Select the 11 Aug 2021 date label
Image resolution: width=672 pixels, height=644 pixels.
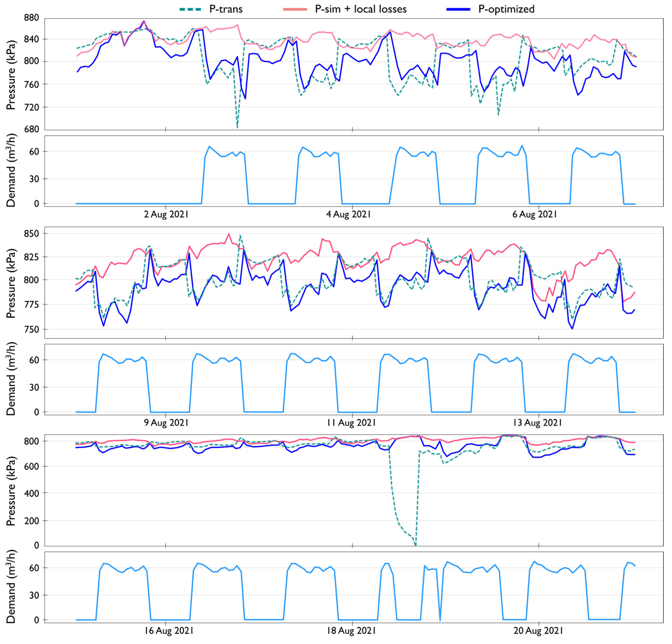coord(351,423)
